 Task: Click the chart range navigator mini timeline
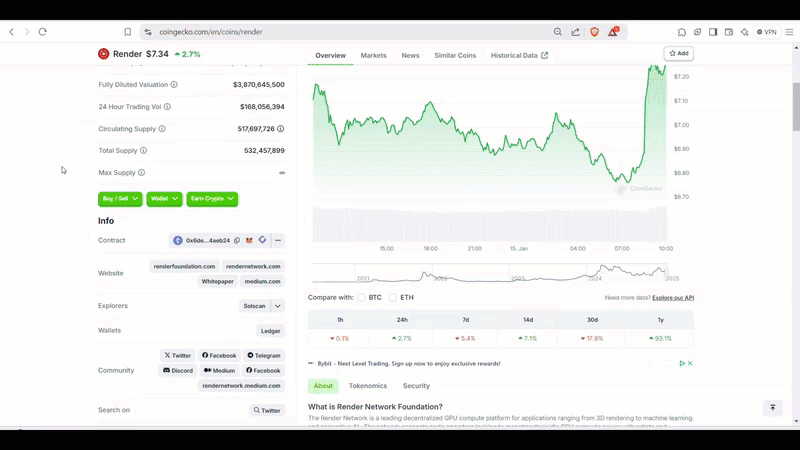coord(489,273)
